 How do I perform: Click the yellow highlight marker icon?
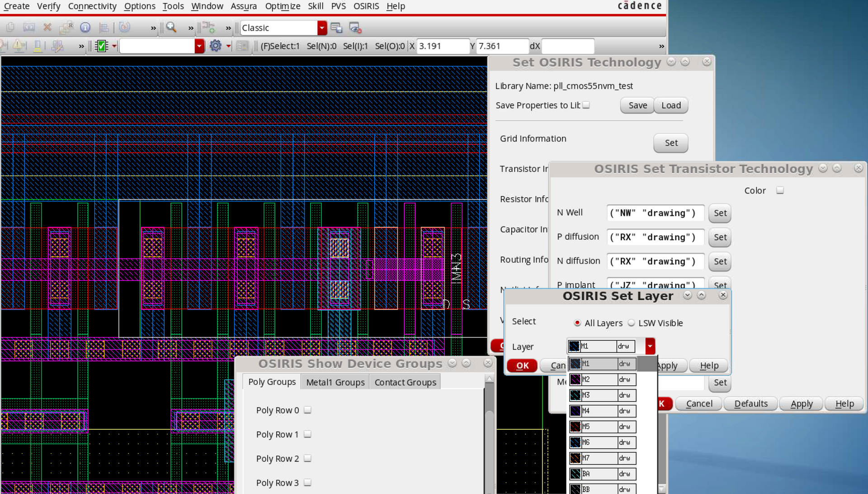(38, 46)
